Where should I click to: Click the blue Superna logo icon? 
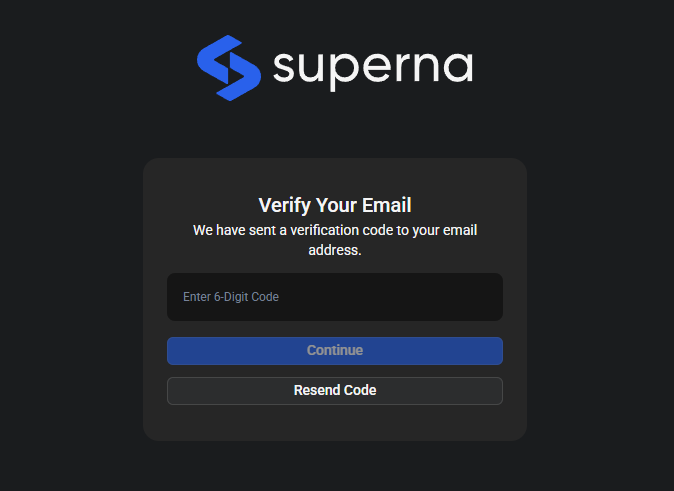point(229,67)
